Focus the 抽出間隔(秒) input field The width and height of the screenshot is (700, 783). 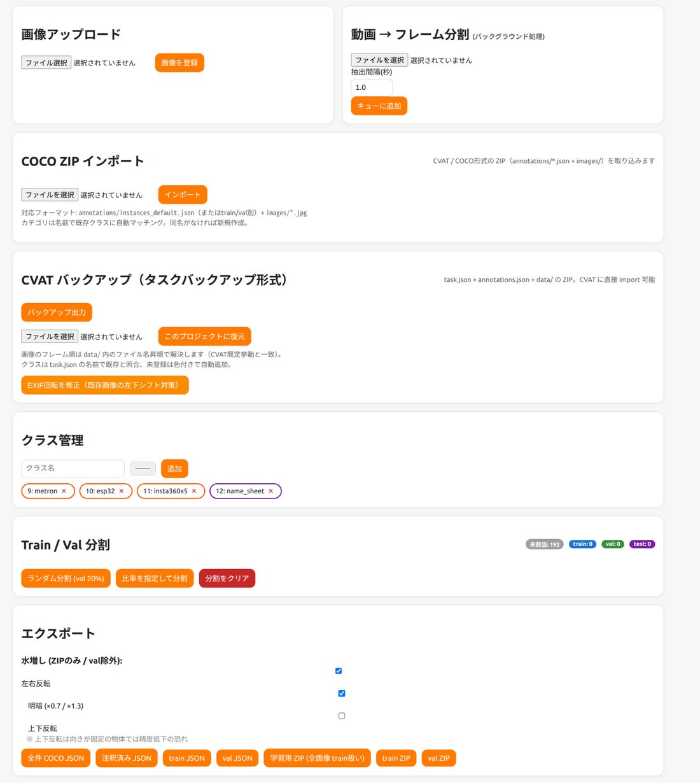[372, 87]
